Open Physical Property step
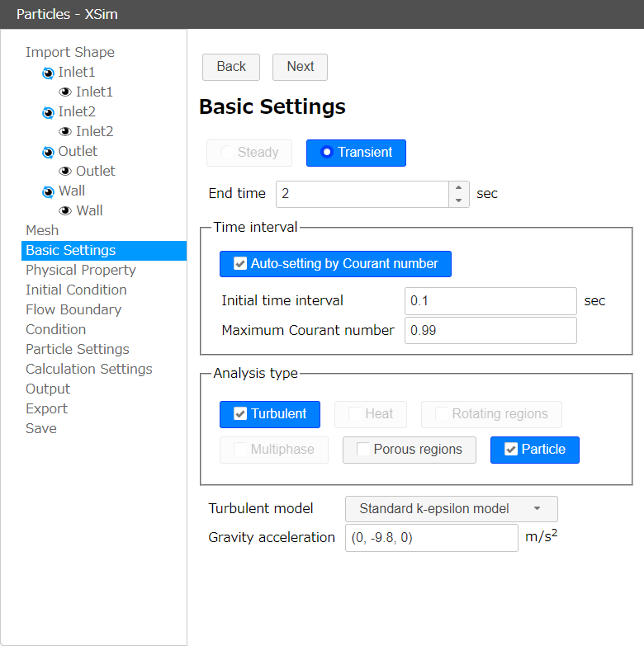 point(81,270)
